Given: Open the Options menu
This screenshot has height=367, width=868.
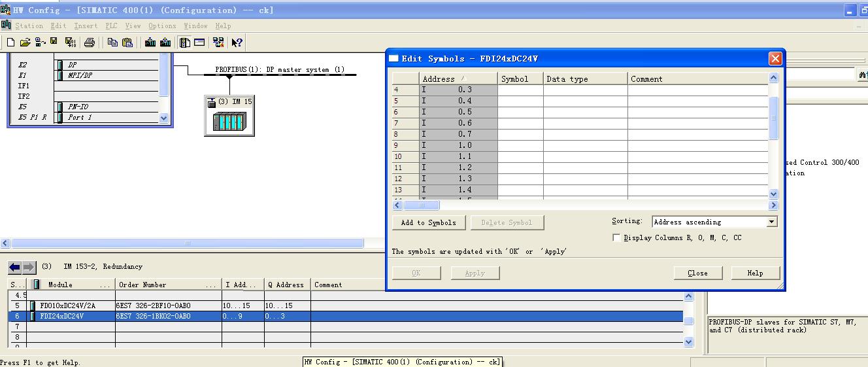Looking at the screenshot, I should point(162,26).
